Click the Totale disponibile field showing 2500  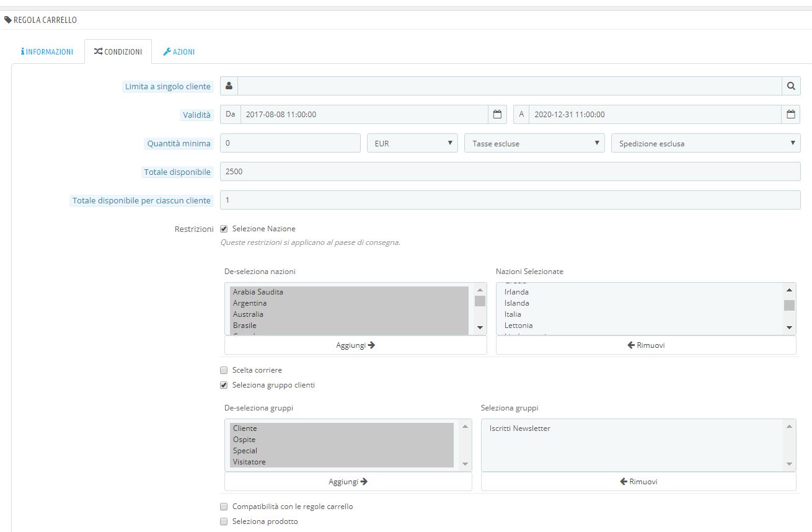tap(510, 172)
